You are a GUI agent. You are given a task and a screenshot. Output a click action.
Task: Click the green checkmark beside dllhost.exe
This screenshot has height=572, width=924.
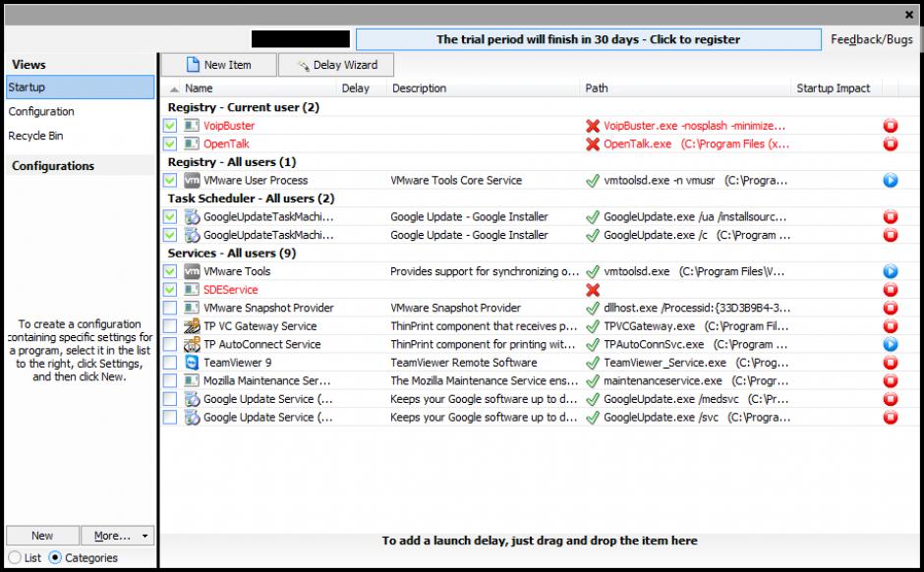pyautogui.click(x=592, y=308)
